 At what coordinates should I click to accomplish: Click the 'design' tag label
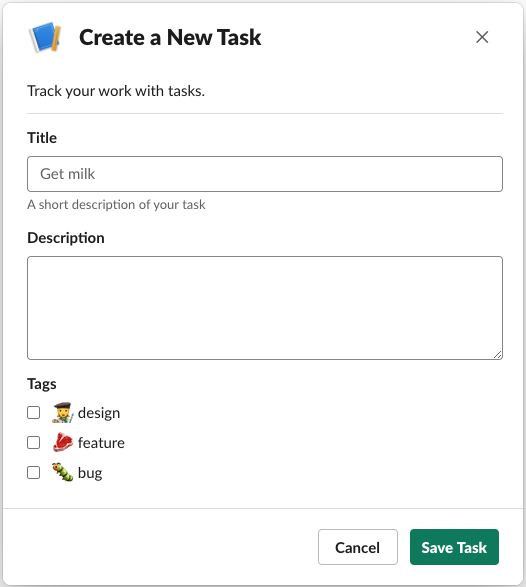99,413
